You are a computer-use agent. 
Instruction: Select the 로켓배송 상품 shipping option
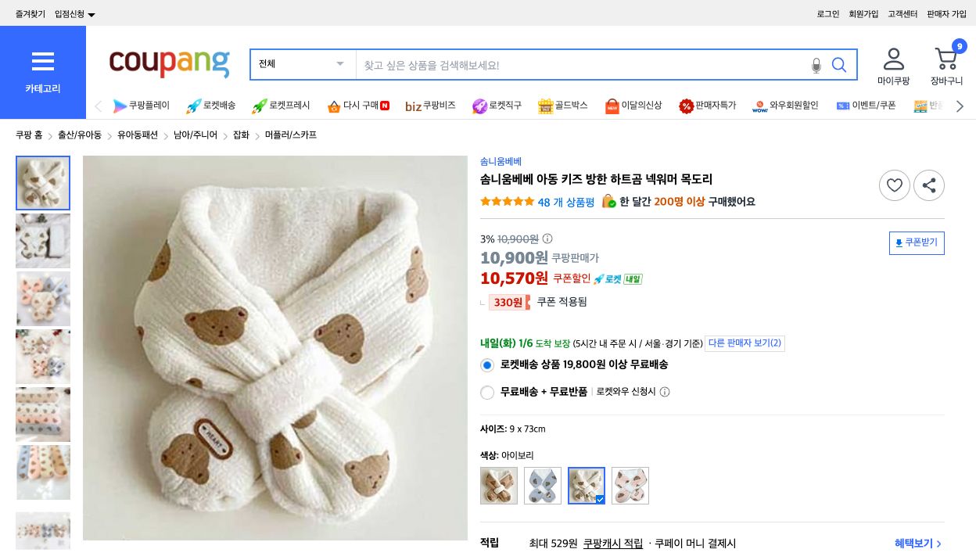(487, 364)
